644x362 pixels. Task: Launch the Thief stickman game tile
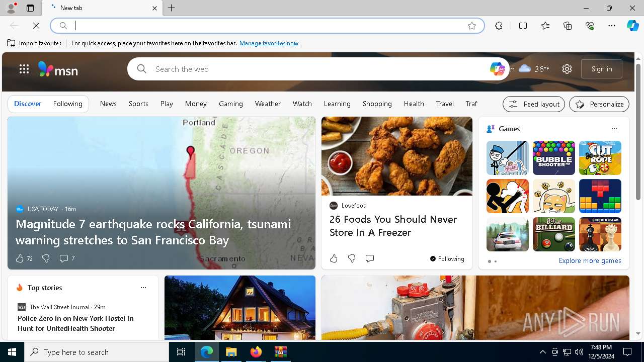tap(508, 158)
